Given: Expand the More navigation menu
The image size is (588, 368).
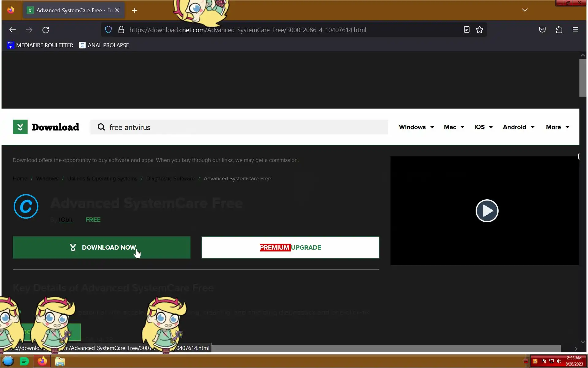Looking at the screenshot, I should (x=557, y=127).
